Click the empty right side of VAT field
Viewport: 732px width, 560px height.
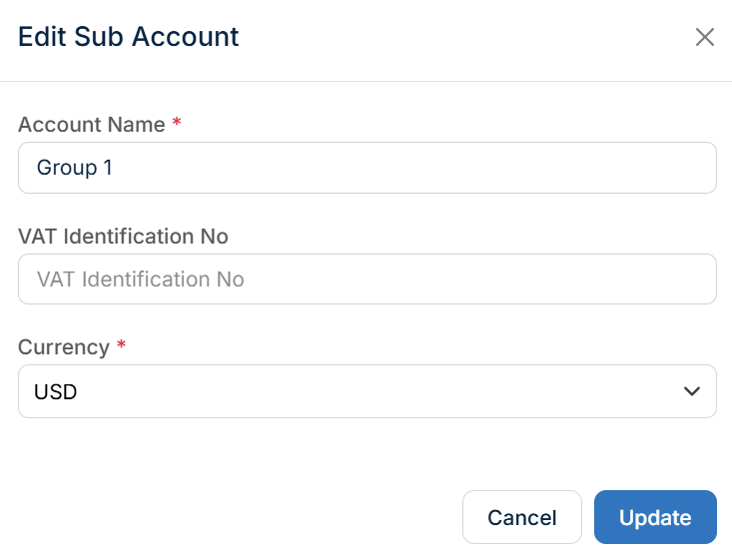(x=607, y=280)
